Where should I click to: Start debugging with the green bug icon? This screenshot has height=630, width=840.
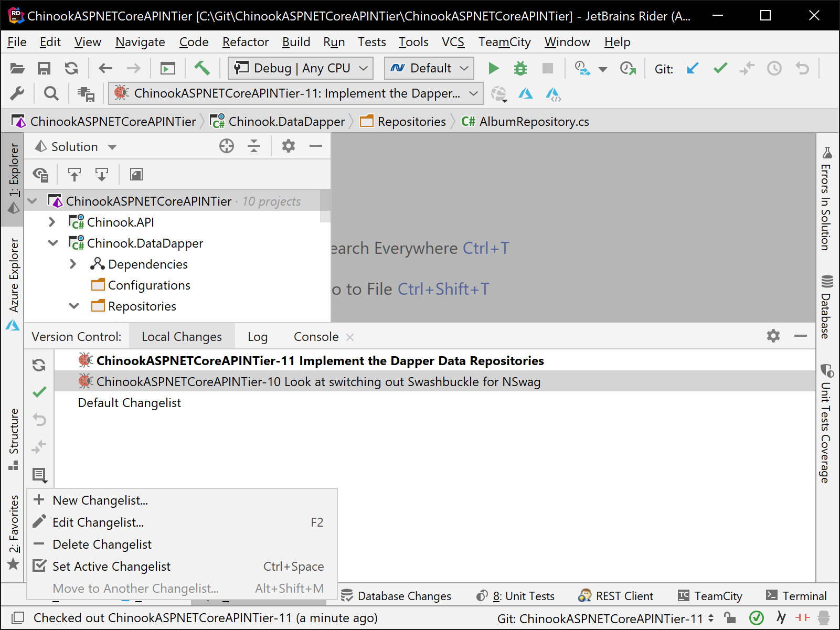[520, 68]
